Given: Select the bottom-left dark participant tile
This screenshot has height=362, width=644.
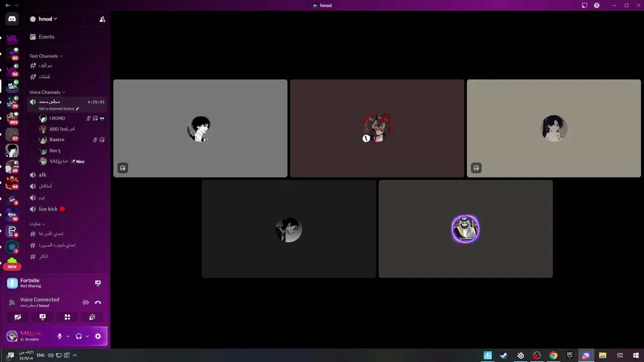Looking at the screenshot, I should point(289,229).
